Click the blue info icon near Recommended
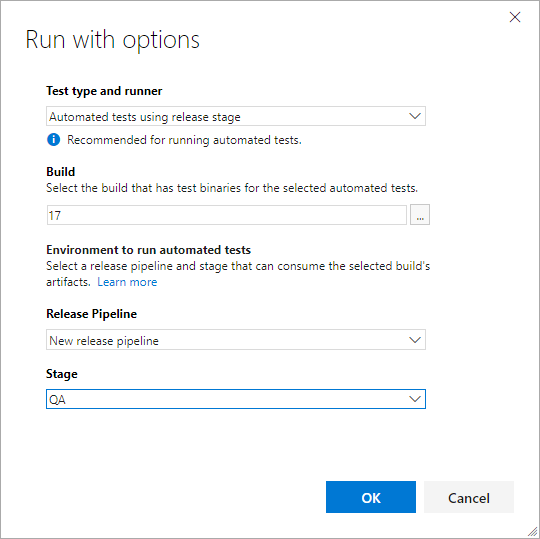Screen dimensions: 540x539 pos(53,140)
